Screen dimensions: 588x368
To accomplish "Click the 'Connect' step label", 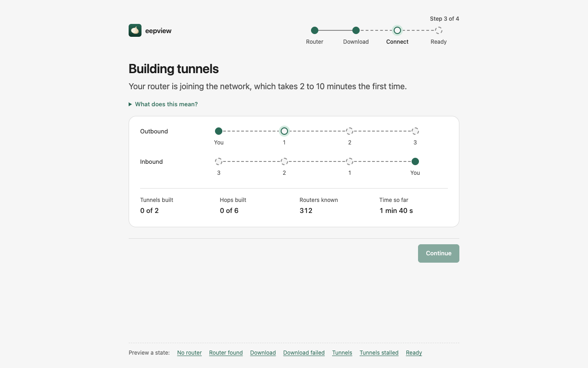I will point(397,42).
